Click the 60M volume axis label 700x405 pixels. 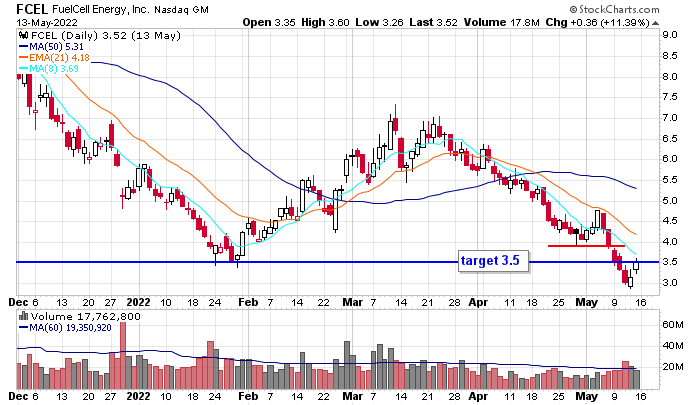(x=673, y=325)
